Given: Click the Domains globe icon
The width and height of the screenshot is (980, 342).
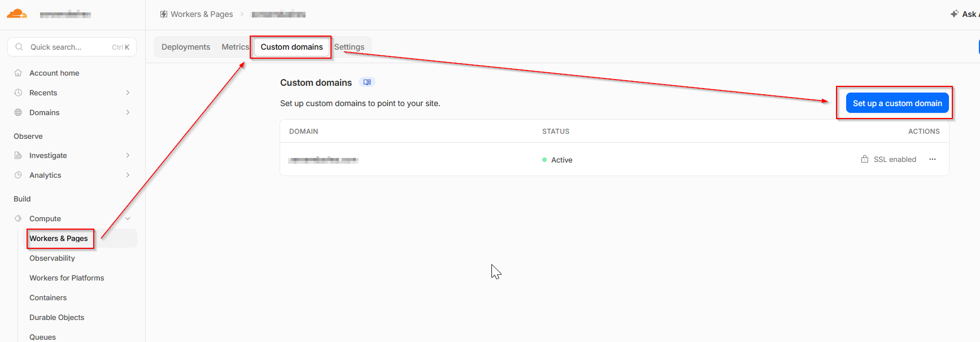Looking at the screenshot, I should [18, 112].
